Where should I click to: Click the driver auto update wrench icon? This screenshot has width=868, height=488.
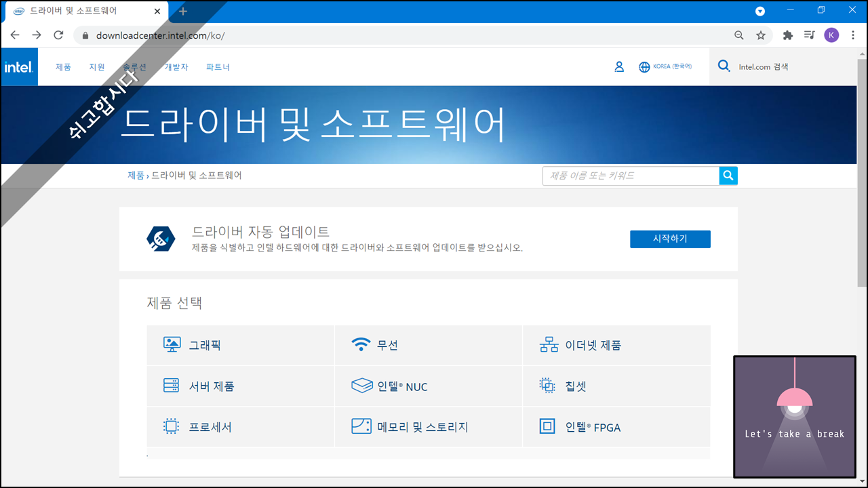[x=161, y=239]
